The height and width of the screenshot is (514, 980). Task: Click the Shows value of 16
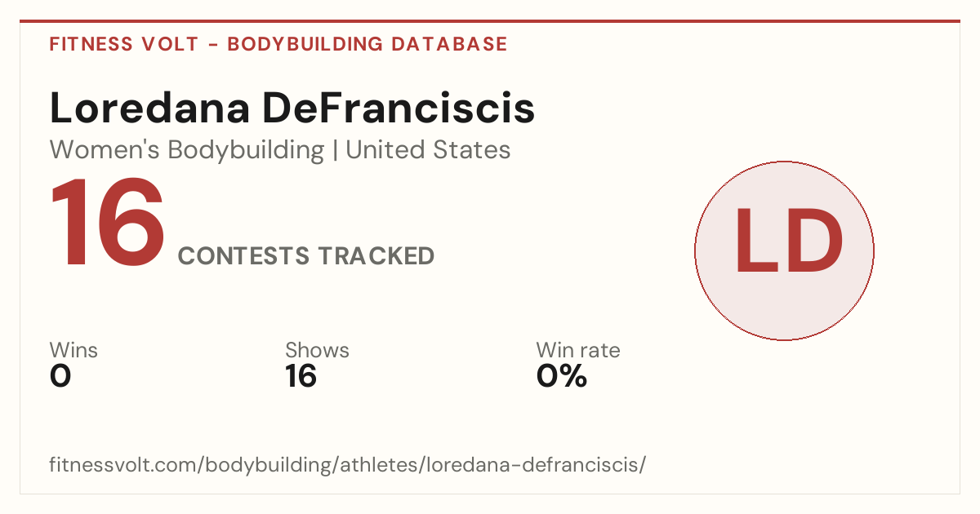point(301,376)
